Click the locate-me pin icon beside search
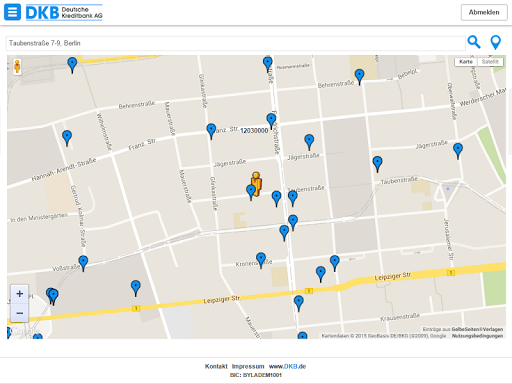 click(495, 43)
